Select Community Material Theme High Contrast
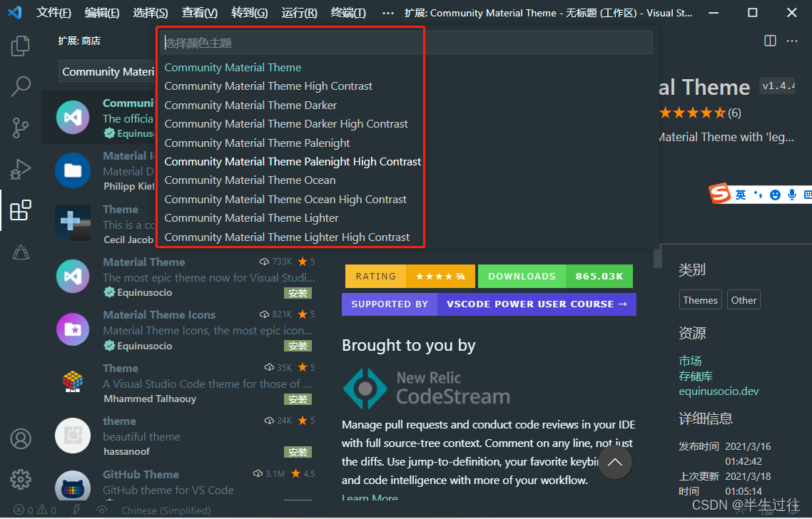This screenshot has width=812, height=519. [407, 86]
